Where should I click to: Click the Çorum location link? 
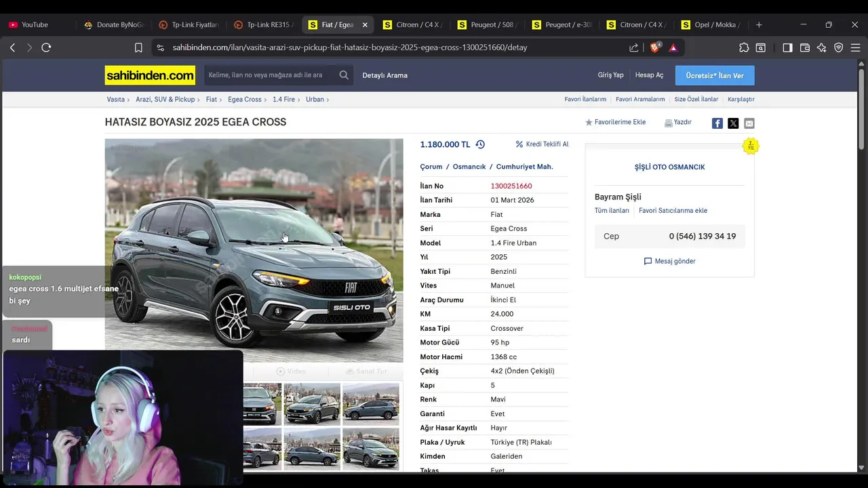click(431, 167)
